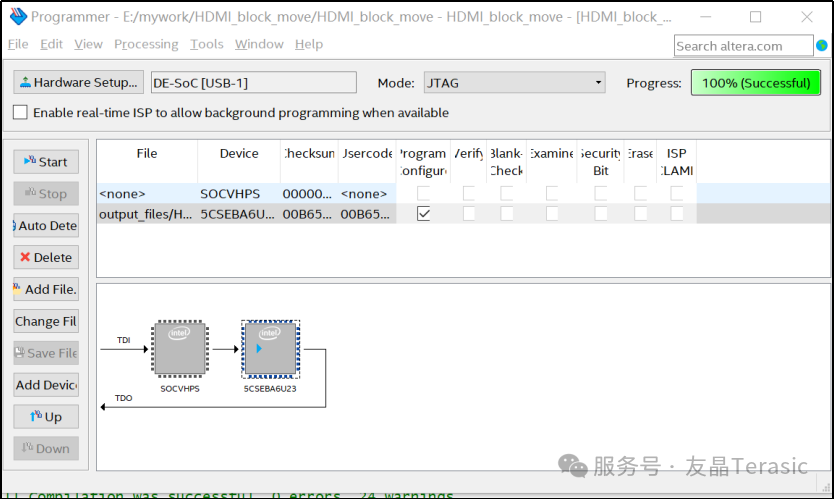The image size is (834, 499).
Task: Click the 00B65... usercode cell
Action: tap(367, 214)
